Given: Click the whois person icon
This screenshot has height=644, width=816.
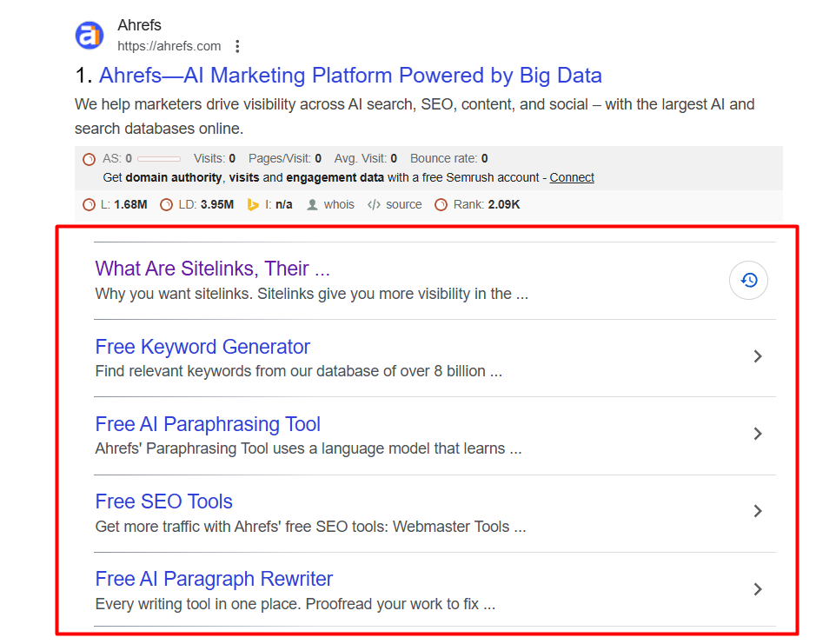Looking at the screenshot, I should coord(313,205).
